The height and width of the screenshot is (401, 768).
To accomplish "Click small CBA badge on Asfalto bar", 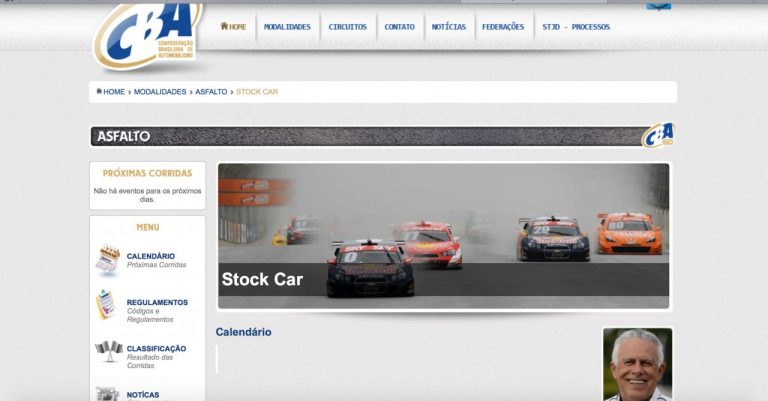I will pos(657,135).
